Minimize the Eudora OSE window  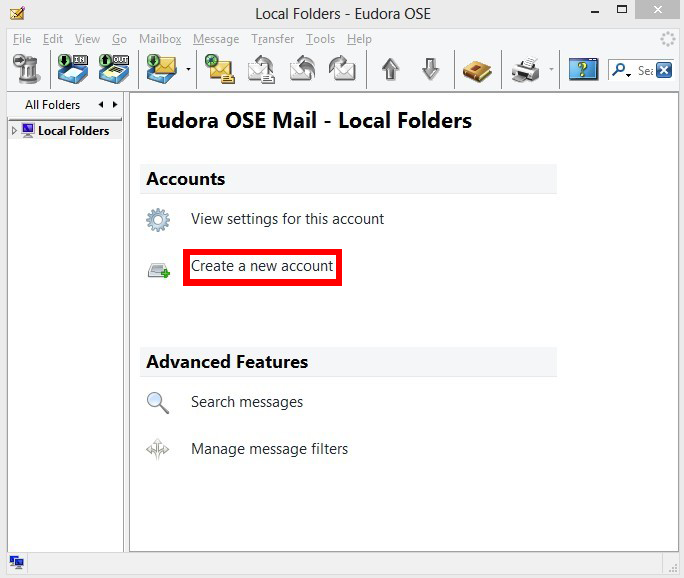click(x=595, y=11)
